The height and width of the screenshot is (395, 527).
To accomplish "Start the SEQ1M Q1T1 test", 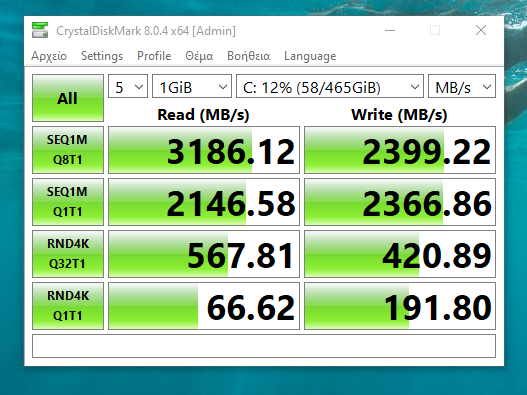I will point(68,202).
